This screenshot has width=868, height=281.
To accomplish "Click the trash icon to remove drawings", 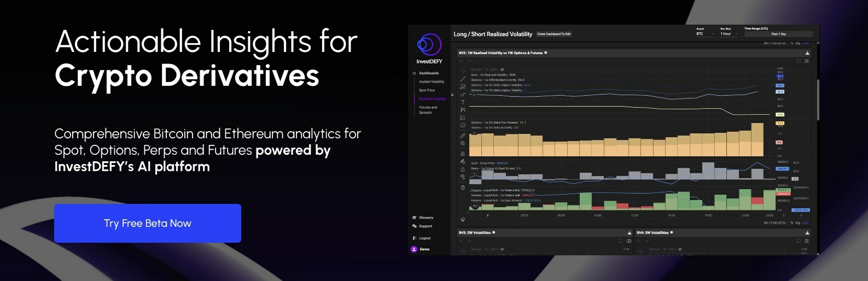I will [x=463, y=188].
